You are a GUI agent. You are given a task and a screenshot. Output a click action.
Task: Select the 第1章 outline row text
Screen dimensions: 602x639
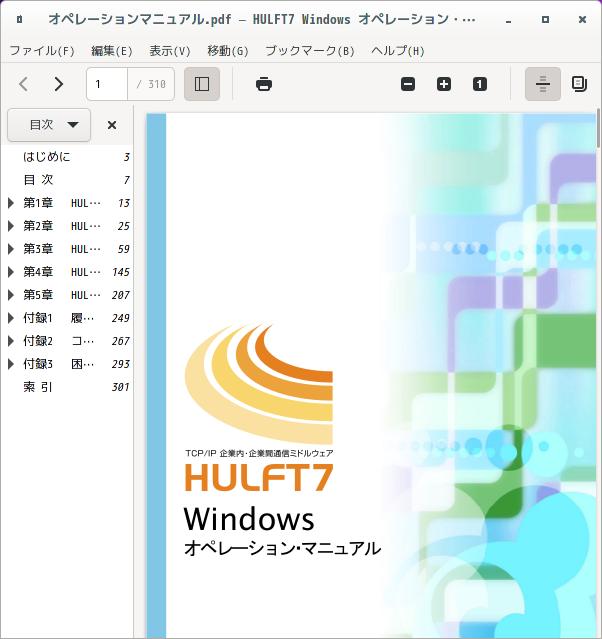coord(62,203)
